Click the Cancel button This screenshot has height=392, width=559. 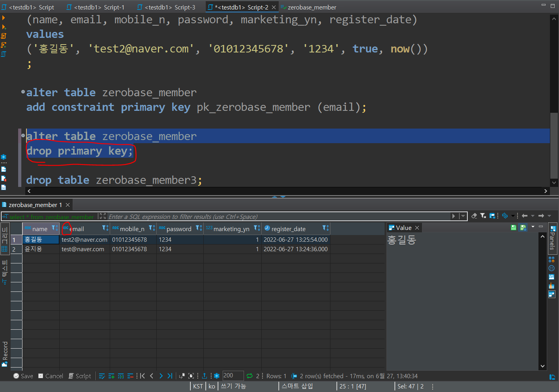[x=51, y=376]
